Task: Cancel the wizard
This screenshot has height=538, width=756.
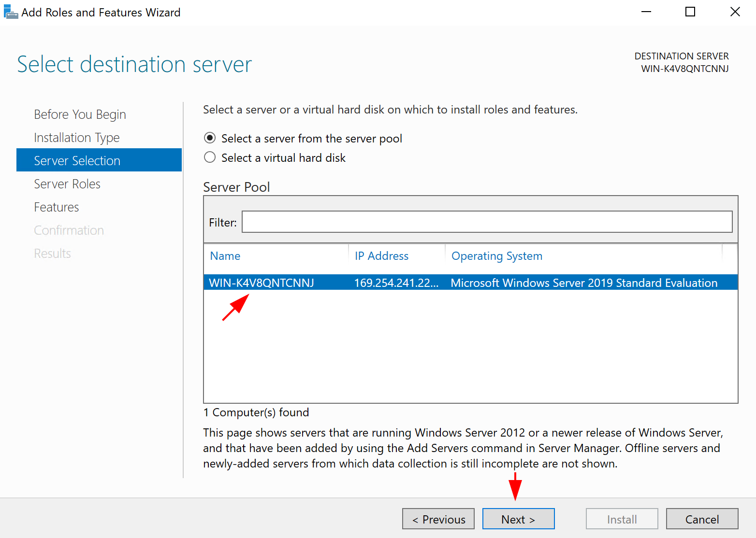Action: click(x=702, y=519)
